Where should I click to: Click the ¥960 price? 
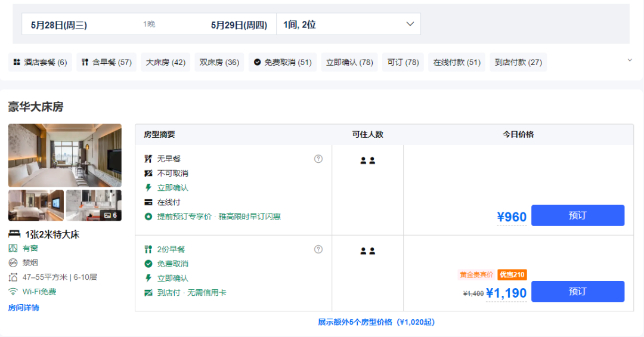tap(512, 217)
